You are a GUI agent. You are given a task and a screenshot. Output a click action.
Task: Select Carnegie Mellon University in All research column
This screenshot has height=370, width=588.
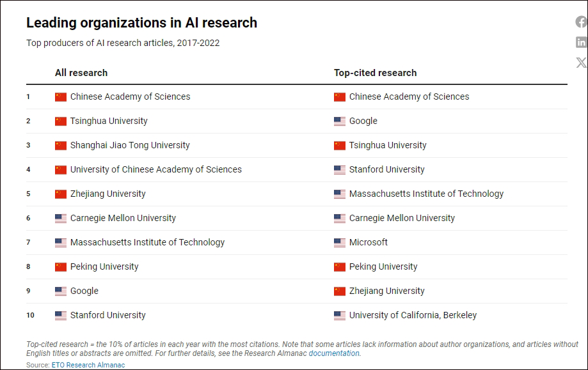tap(123, 219)
